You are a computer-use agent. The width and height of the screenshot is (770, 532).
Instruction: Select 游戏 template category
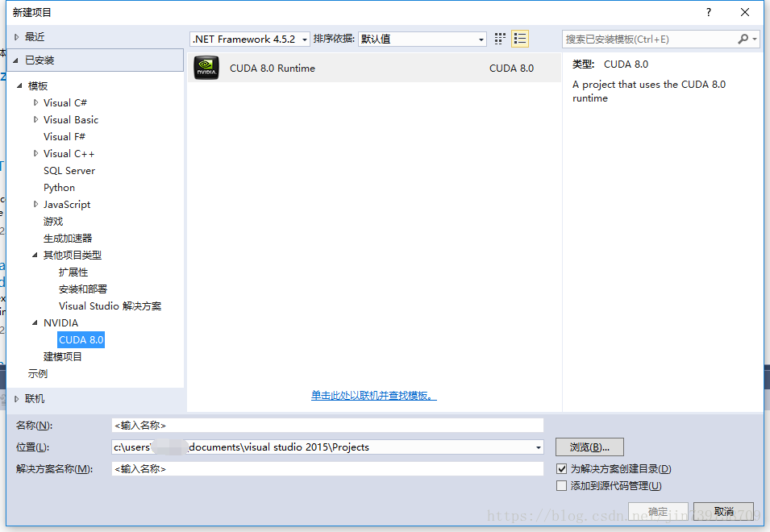pyautogui.click(x=53, y=222)
